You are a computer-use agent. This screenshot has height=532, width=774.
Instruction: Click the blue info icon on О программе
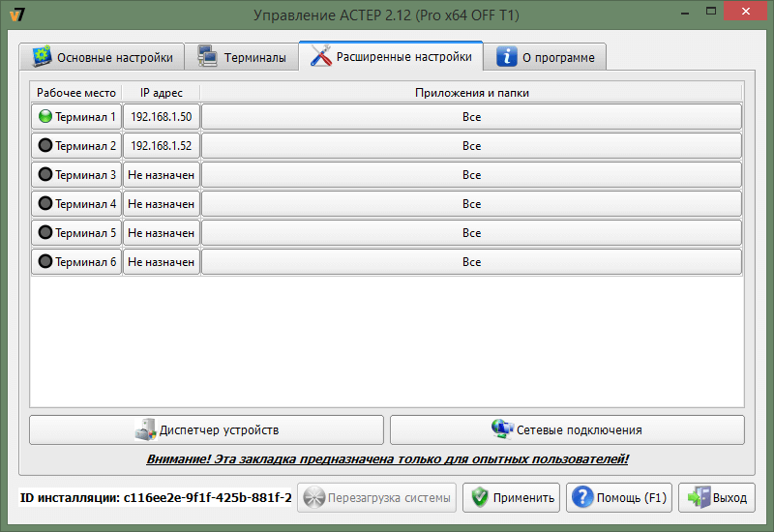[x=506, y=56]
